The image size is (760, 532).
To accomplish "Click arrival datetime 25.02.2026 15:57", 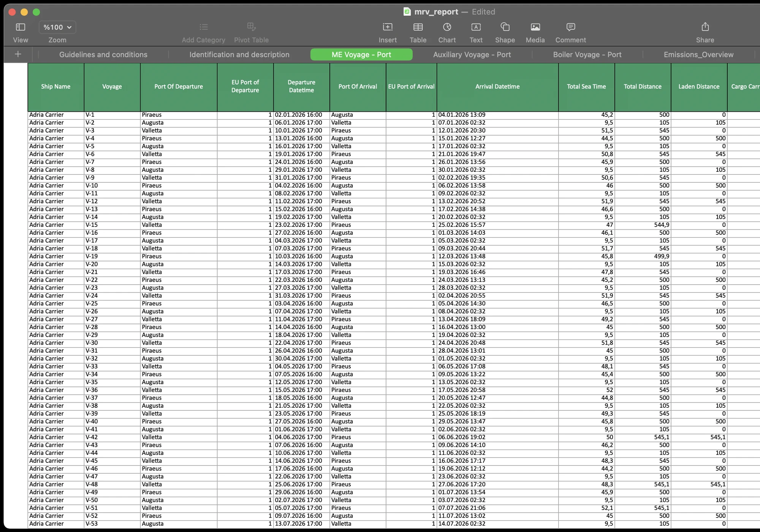I will [x=497, y=225].
